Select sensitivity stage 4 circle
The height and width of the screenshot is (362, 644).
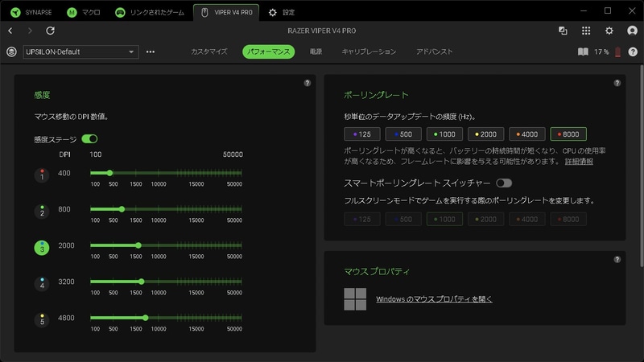[x=42, y=284]
